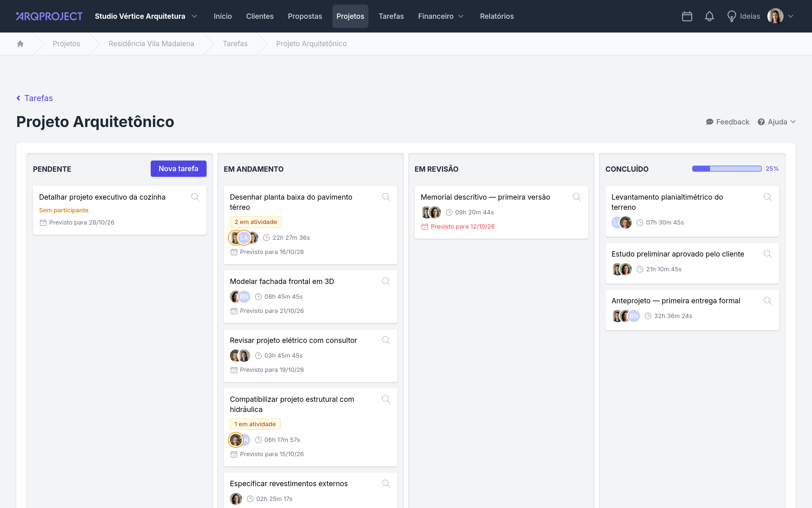Open notifications bell
Screen dimensions: 812x508
[x=709, y=16]
